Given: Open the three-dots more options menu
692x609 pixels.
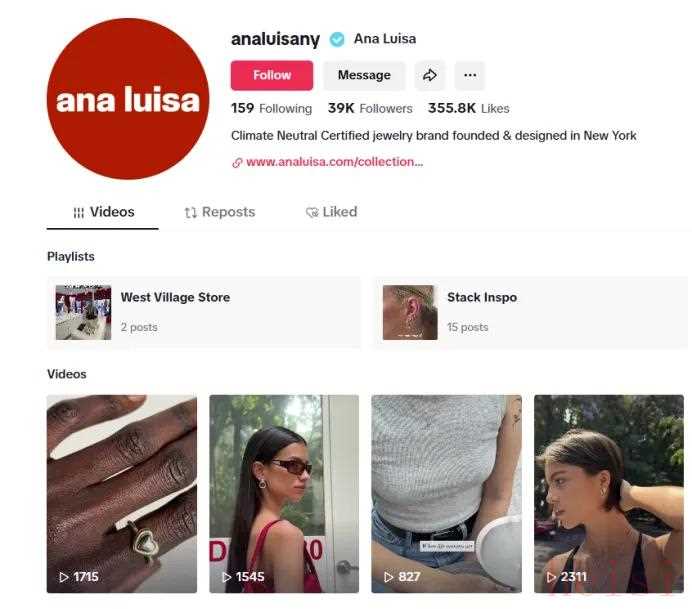Looking at the screenshot, I should coord(470,75).
